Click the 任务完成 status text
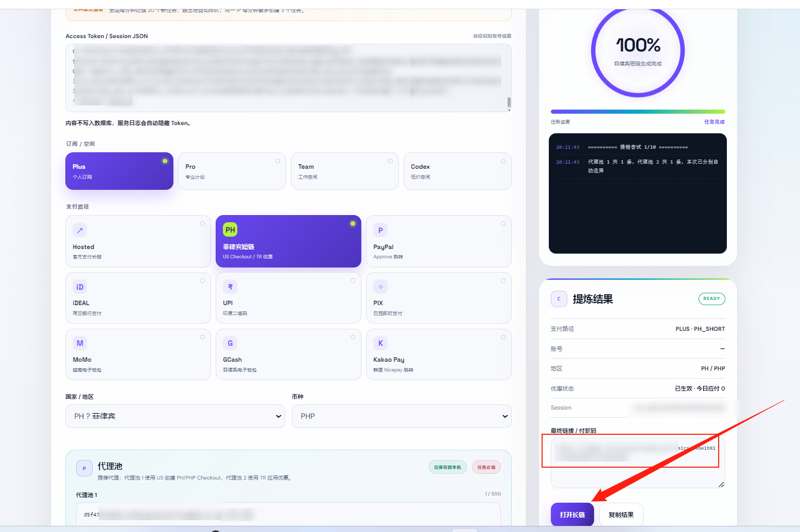800x532 pixels. tap(714, 122)
